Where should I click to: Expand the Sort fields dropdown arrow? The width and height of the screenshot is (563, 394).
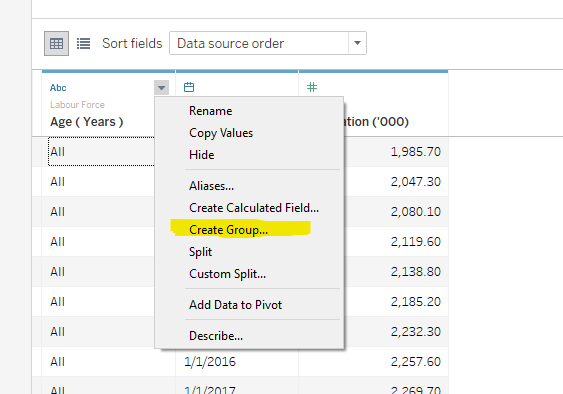357,43
